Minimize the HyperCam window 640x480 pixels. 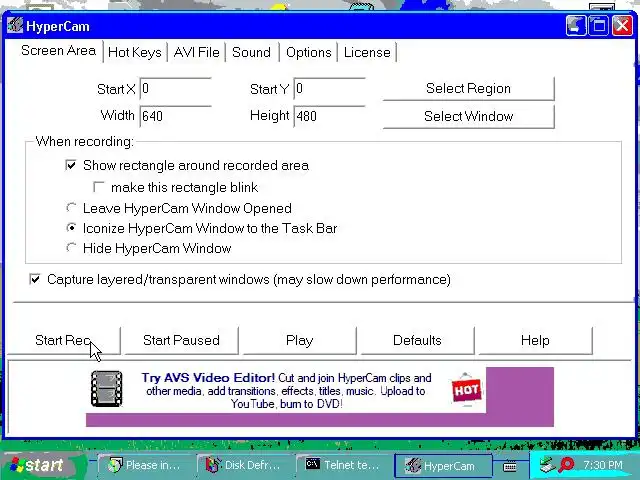click(x=576, y=26)
